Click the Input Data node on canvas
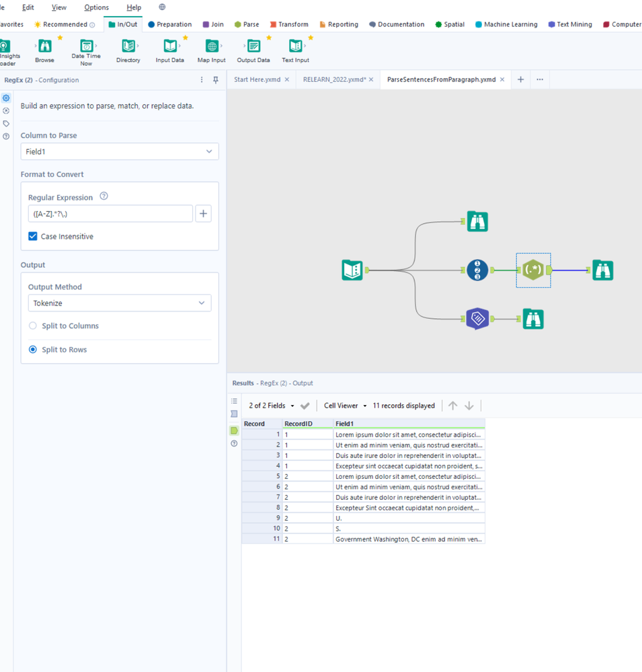Viewport: 642px width, 672px height. (x=352, y=270)
